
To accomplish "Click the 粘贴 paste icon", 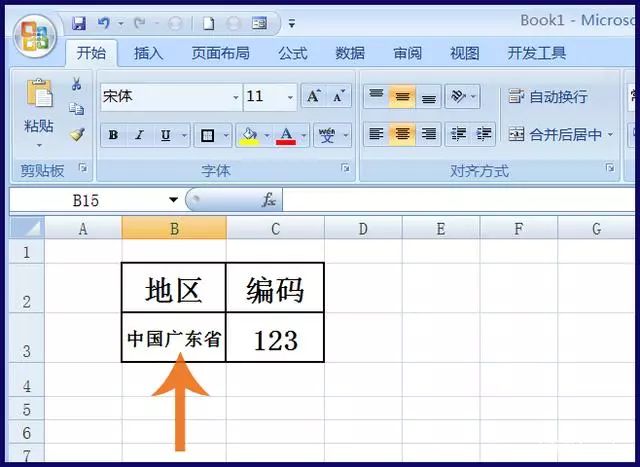I will (x=39, y=93).
